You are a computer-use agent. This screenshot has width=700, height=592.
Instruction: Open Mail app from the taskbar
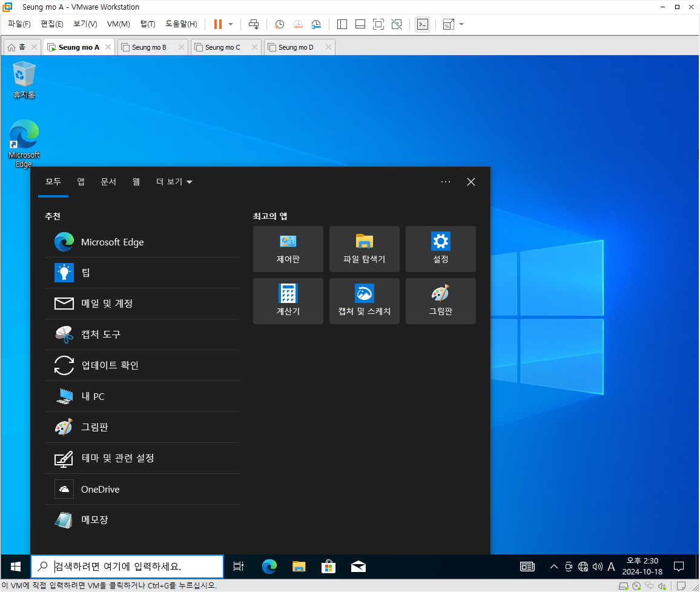[358, 567]
